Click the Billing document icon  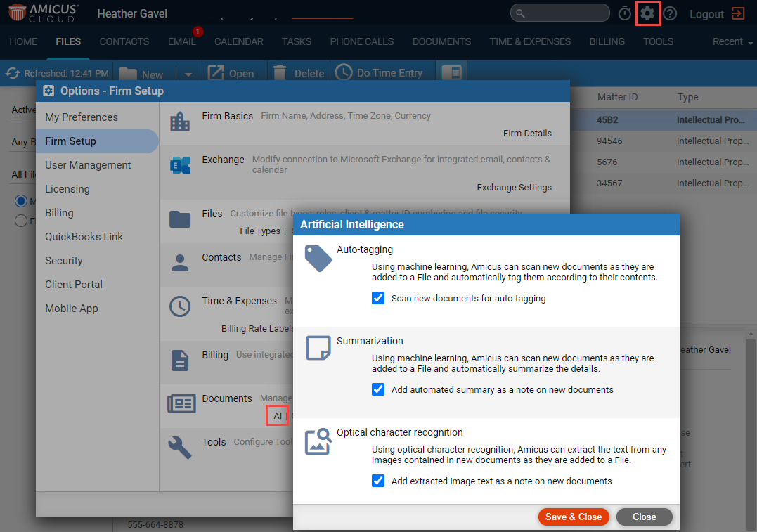tap(180, 361)
